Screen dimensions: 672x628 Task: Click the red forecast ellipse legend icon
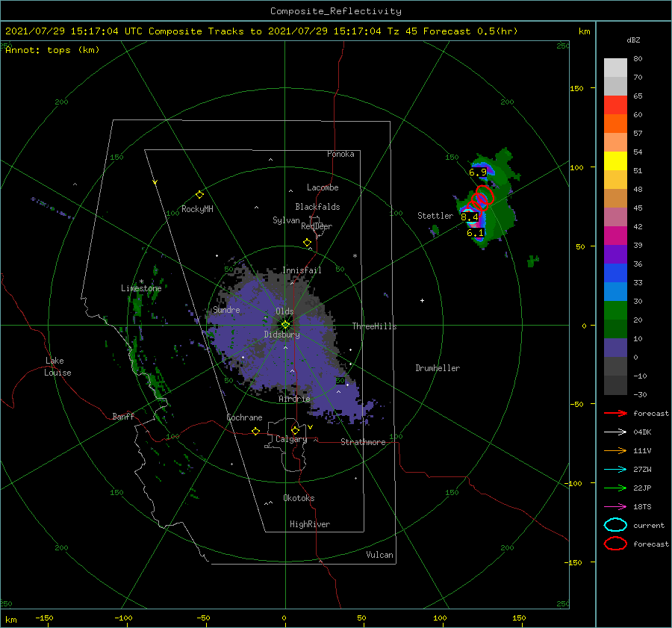click(615, 544)
